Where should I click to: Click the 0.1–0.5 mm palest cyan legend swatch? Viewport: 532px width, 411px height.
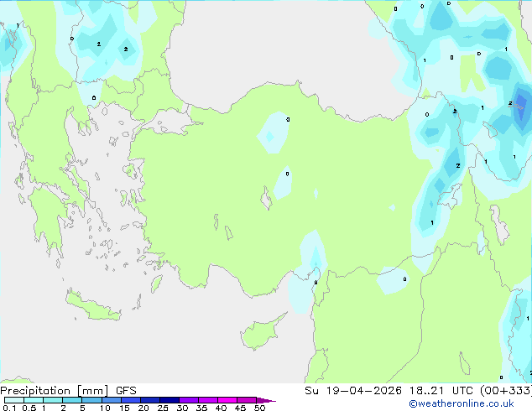(14, 400)
